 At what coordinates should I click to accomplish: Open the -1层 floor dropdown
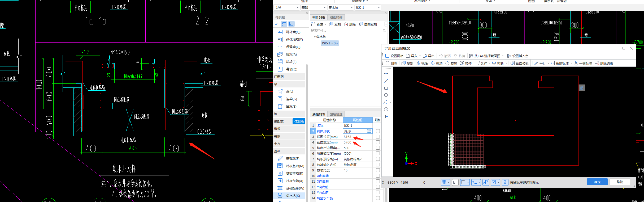click(286, 7)
